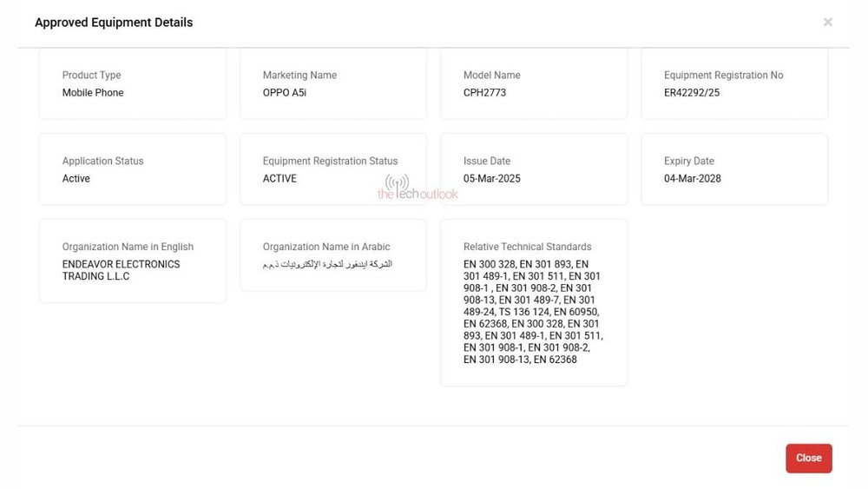The width and height of the screenshot is (868, 489).
Task: Click 'Organization Name in English' label
Action: 128,247
